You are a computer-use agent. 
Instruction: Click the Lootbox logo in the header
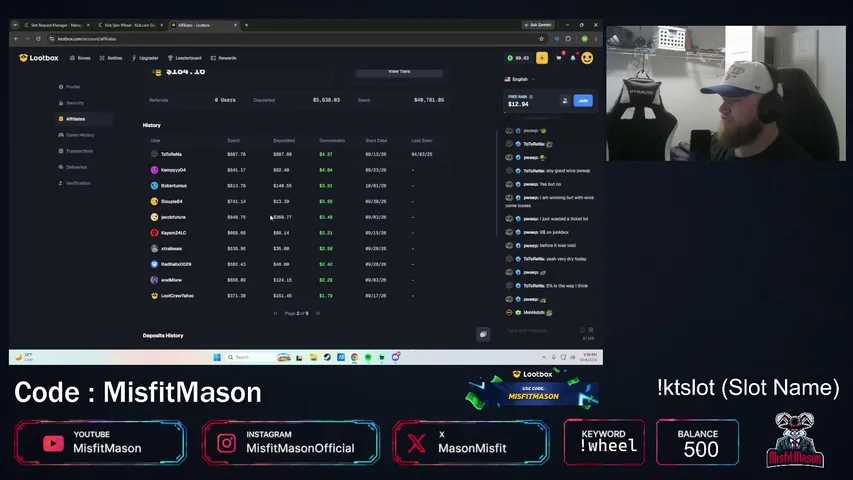click(39, 58)
